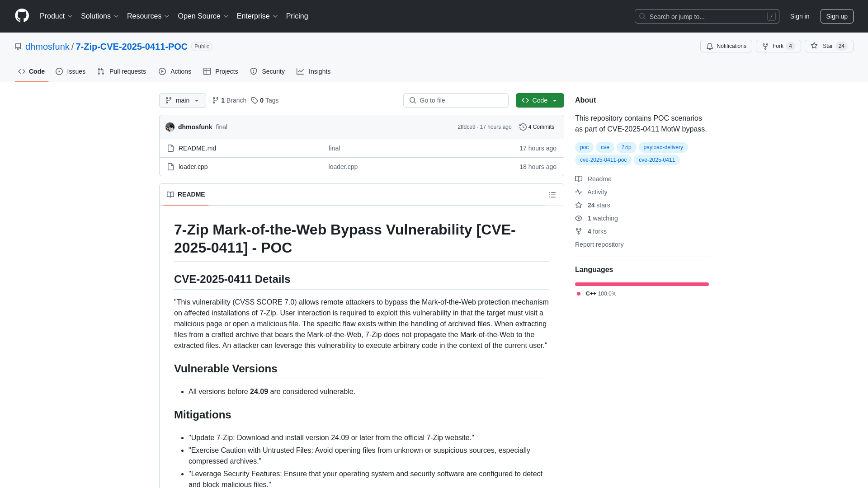
Task: Click the star count badge 24
Action: (841, 46)
